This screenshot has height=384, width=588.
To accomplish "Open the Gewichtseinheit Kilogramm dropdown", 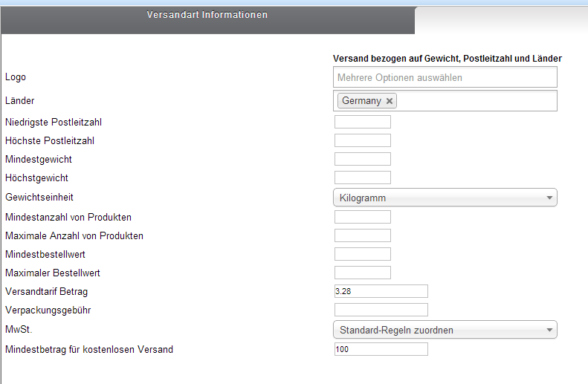I will coord(445,198).
